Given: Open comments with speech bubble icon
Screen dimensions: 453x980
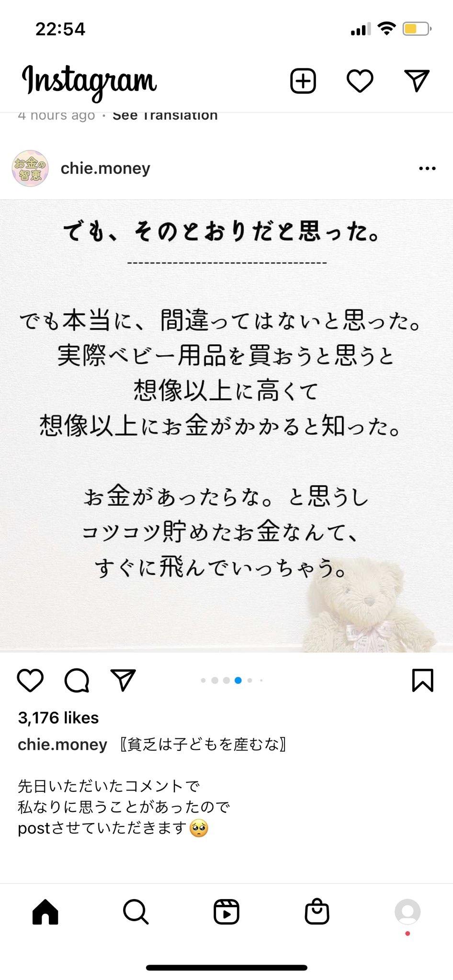Looking at the screenshot, I should 77,680.
